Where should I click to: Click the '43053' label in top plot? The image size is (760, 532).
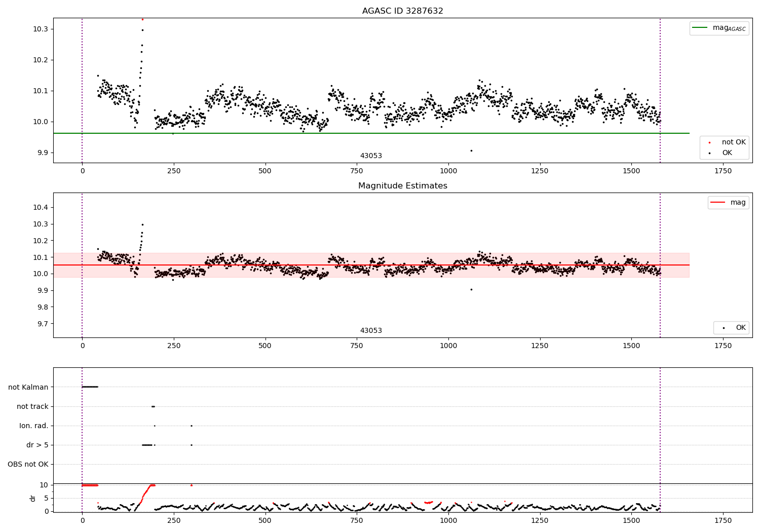[371, 156]
